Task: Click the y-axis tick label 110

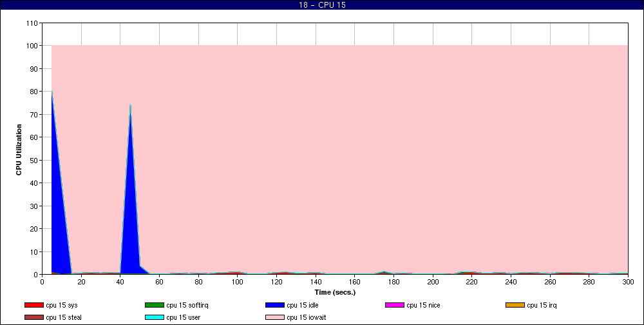Action: (33, 23)
